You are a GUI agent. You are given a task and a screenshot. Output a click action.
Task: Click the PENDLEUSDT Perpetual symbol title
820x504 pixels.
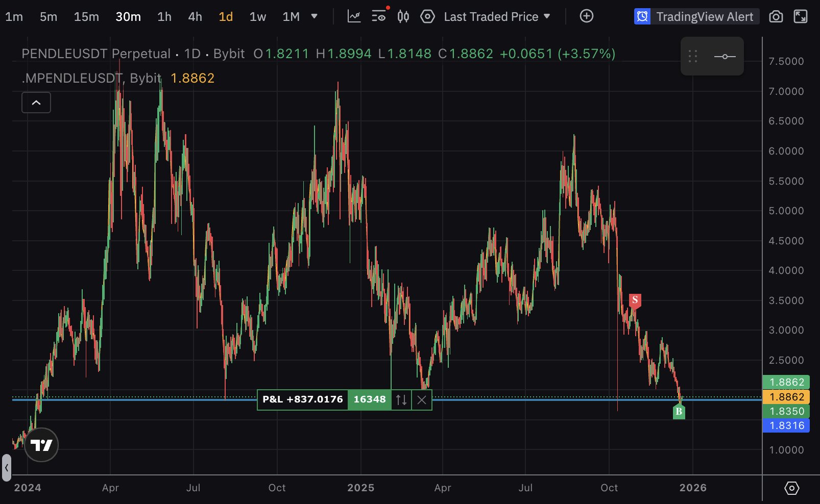(96, 54)
